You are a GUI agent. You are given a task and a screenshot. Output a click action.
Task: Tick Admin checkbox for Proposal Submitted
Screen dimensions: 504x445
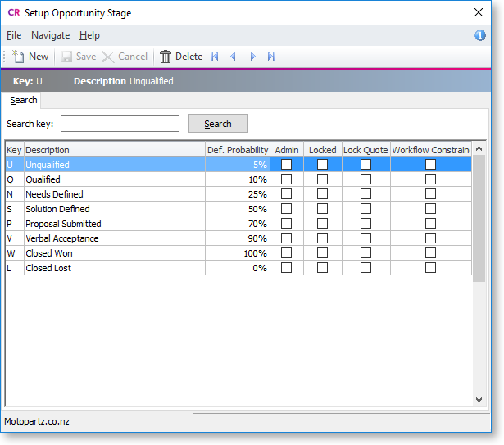286,224
